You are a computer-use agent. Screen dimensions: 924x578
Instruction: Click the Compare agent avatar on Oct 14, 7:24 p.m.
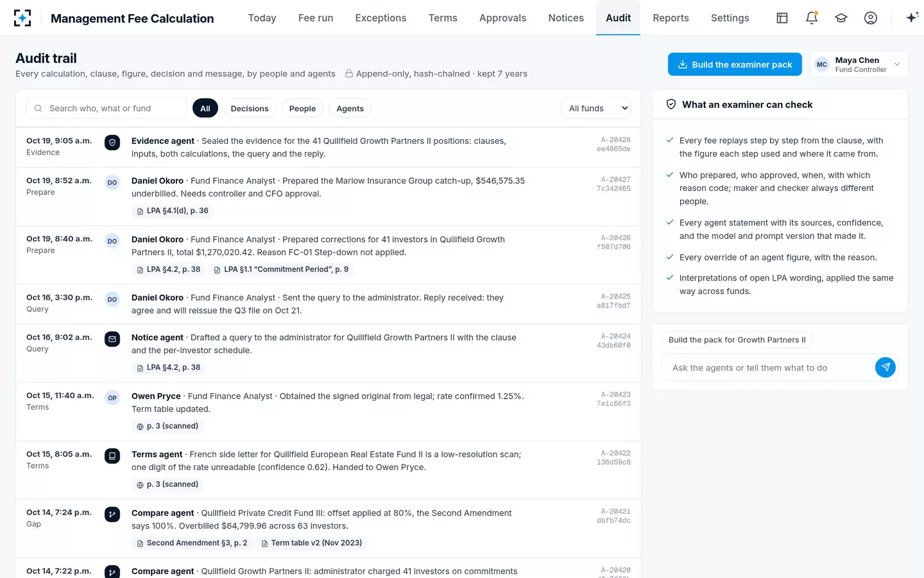[112, 514]
